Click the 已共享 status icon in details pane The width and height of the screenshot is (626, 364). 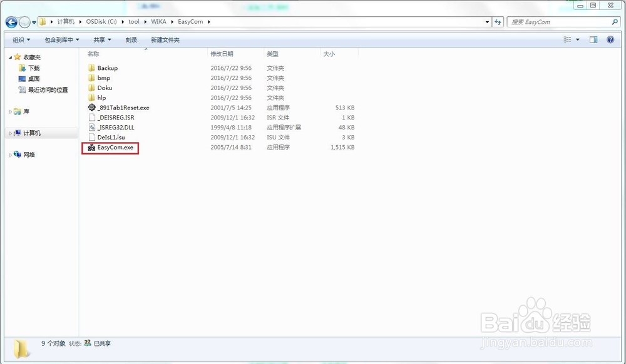pyautogui.click(x=88, y=343)
